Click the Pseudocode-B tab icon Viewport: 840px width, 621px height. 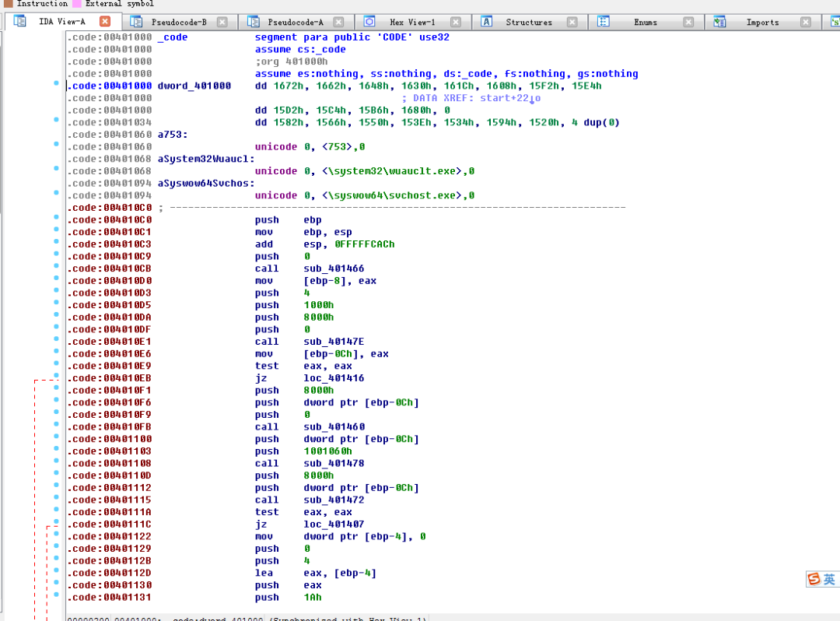point(137,22)
